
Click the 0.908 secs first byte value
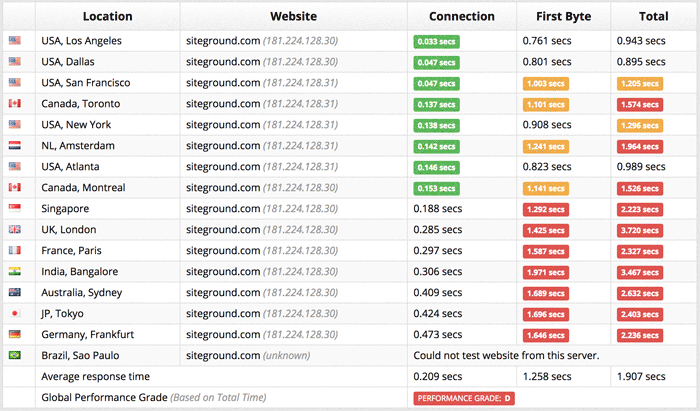547,125
